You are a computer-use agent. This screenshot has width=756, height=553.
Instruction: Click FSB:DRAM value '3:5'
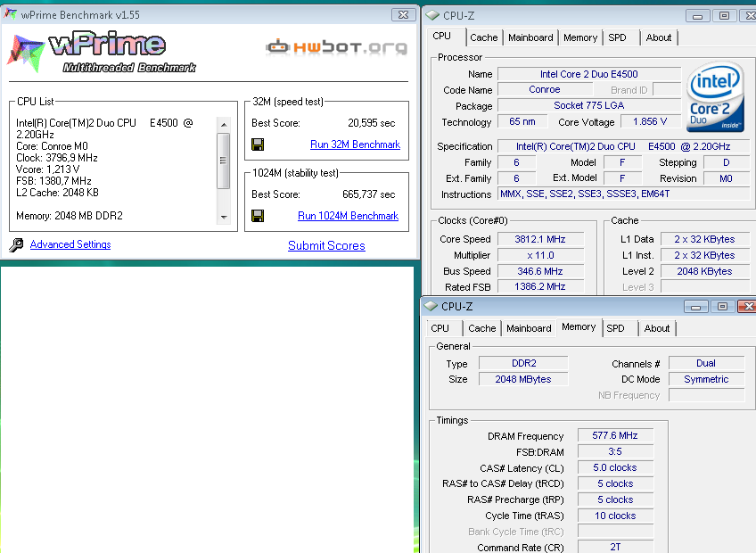tap(615, 451)
